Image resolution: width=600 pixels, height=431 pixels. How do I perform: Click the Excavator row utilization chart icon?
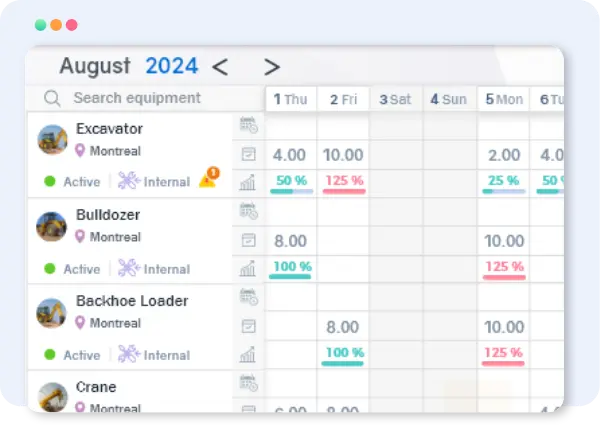[x=248, y=182]
